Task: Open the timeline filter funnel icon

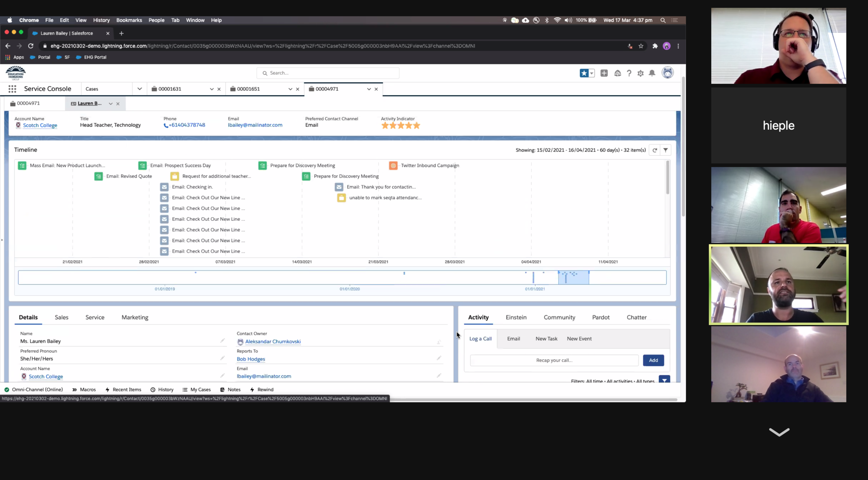Action: 665,150
